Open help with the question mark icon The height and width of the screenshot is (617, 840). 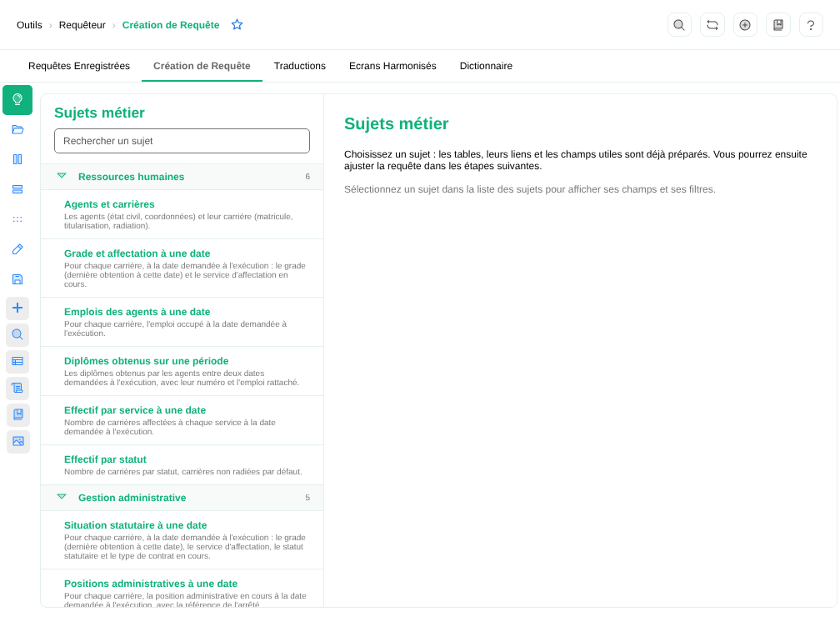[811, 25]
